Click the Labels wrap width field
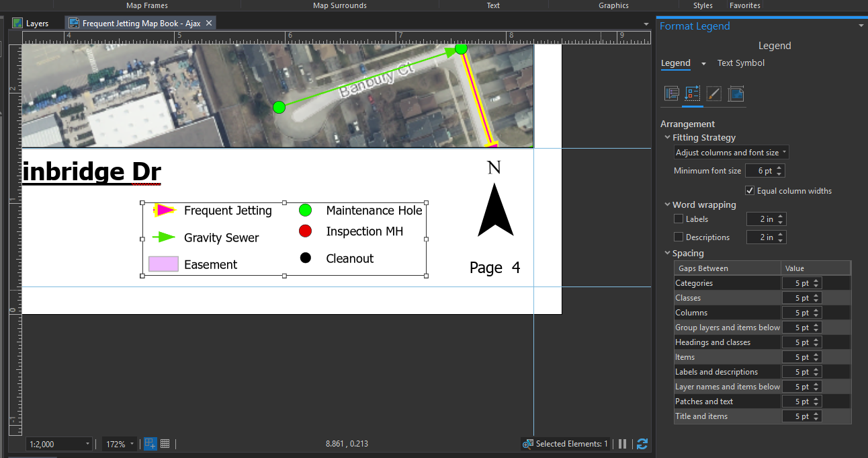 tap(766, 219)
